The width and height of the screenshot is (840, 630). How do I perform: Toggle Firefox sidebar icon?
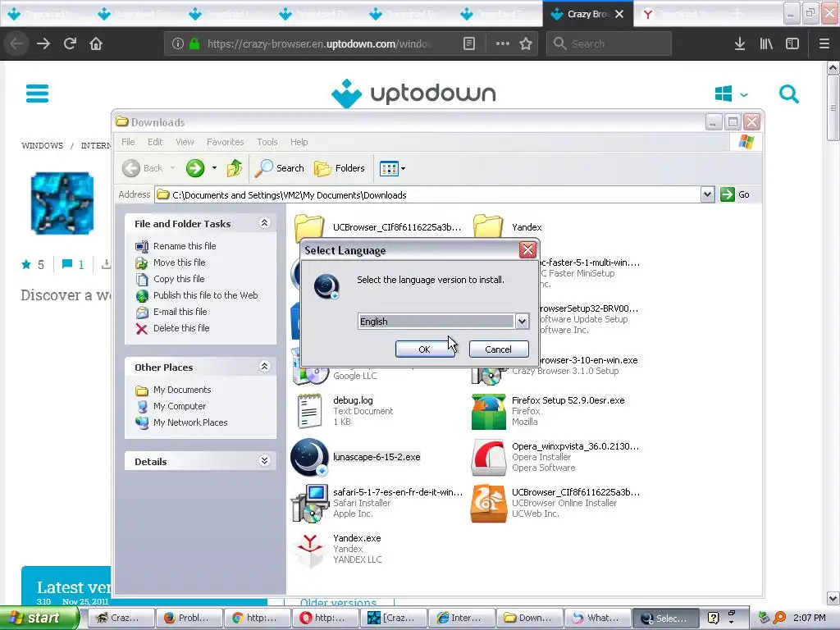792,43
